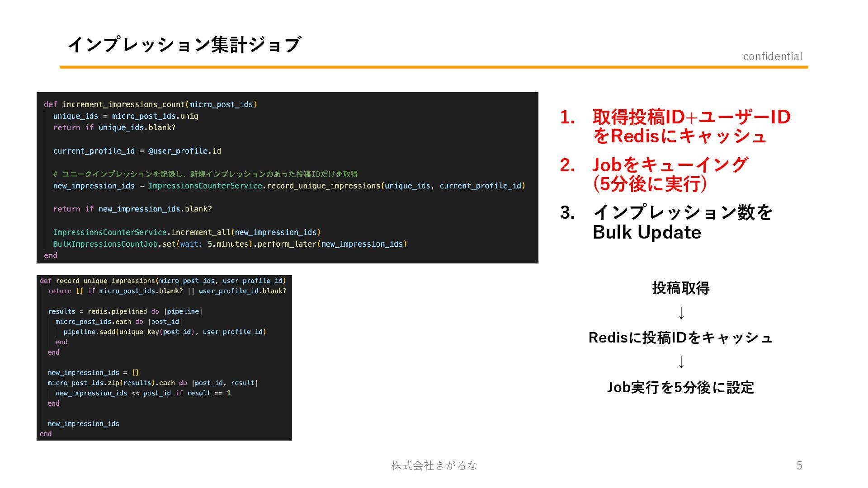Click second down arrow above Job実行
The width and height of the screenshot is (868, 488).
coord(681,361)
